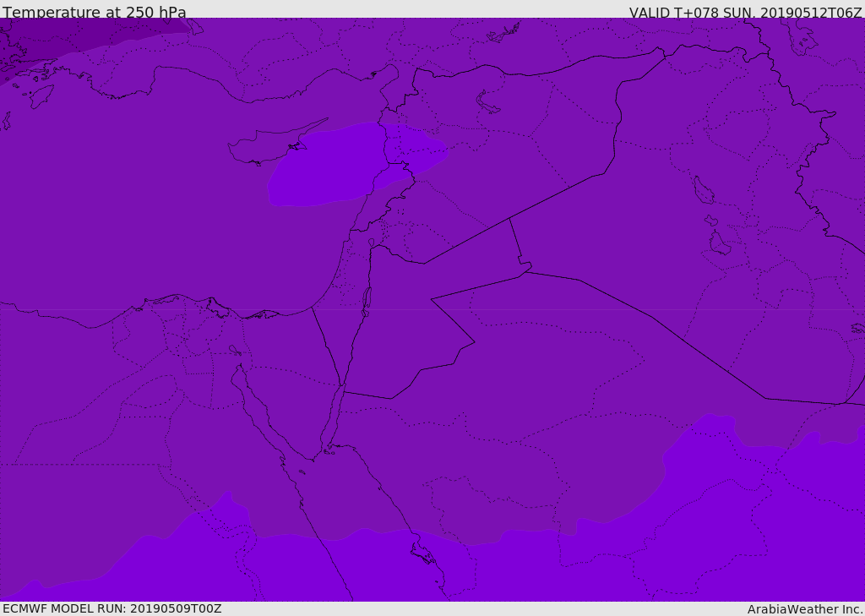Click the Sea of Galilee outline

372,243
